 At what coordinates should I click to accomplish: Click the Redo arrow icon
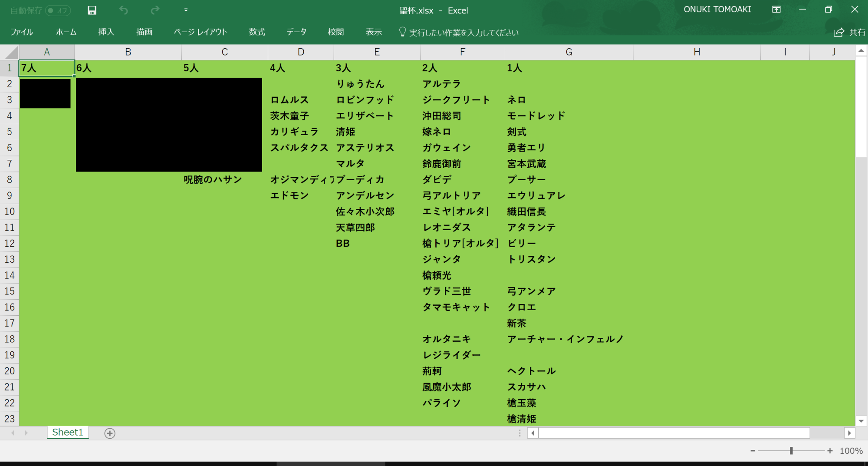[x=155, y=10]
